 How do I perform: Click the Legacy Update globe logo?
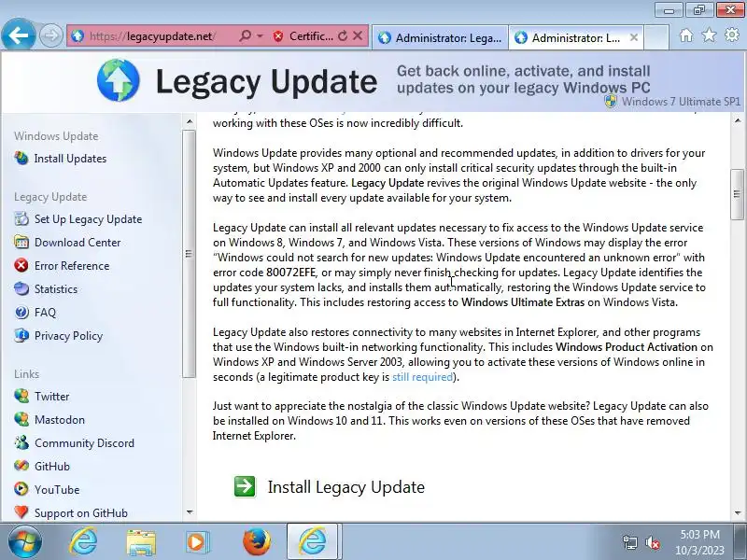(119, 80)
